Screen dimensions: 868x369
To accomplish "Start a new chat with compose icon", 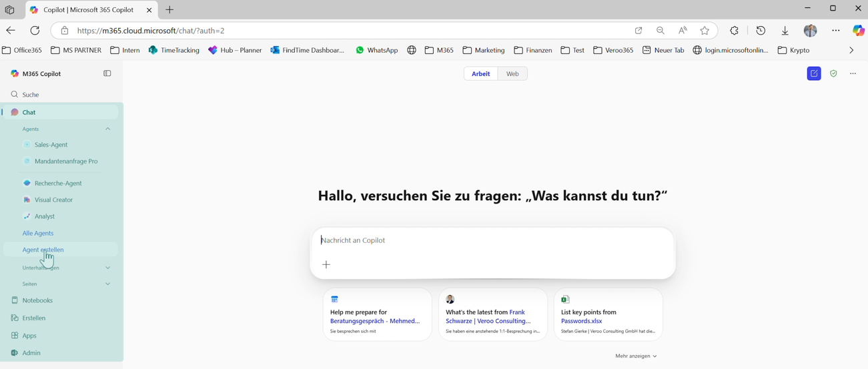I will click(814, 73).
